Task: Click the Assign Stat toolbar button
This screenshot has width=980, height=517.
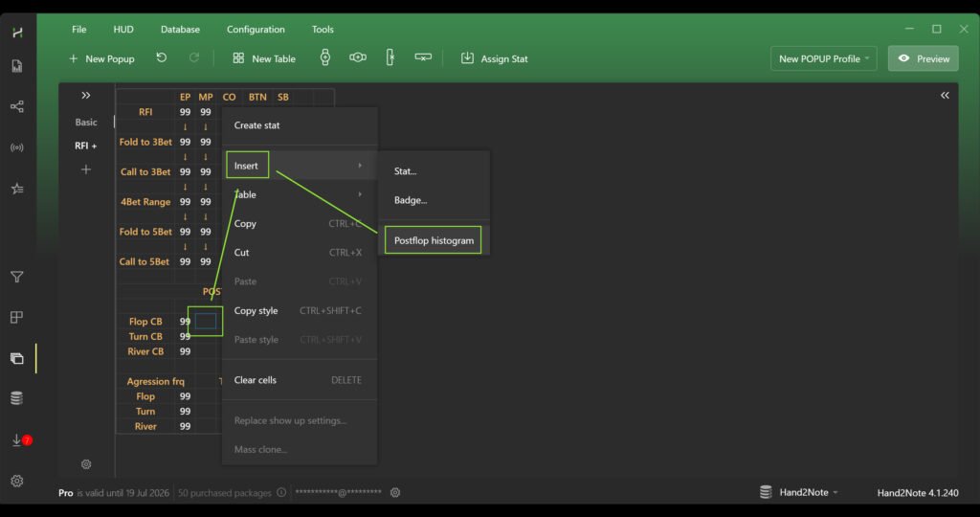Action: point(494,58)
